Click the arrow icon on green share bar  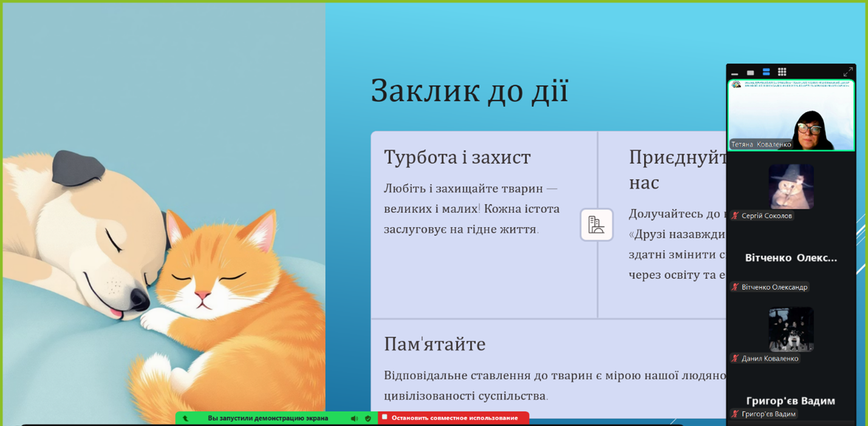(185, 418)
